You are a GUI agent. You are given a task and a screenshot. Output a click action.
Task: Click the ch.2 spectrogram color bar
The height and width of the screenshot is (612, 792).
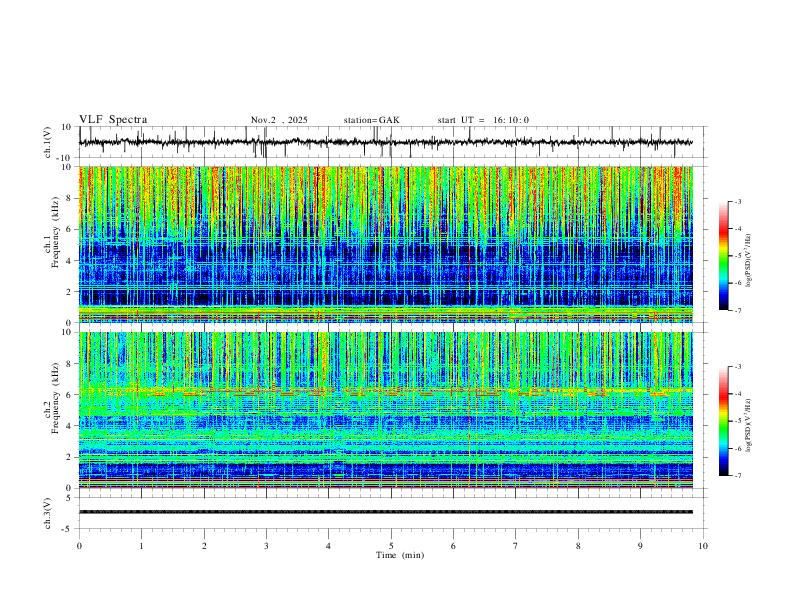pyautogui.click(x=723, y=421)
